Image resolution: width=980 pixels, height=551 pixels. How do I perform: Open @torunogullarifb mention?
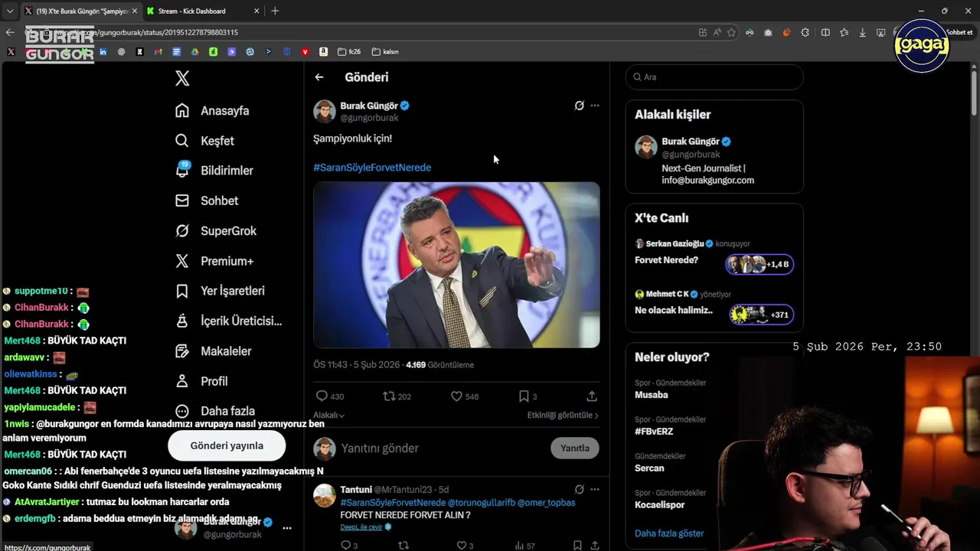tap(481, 503)
